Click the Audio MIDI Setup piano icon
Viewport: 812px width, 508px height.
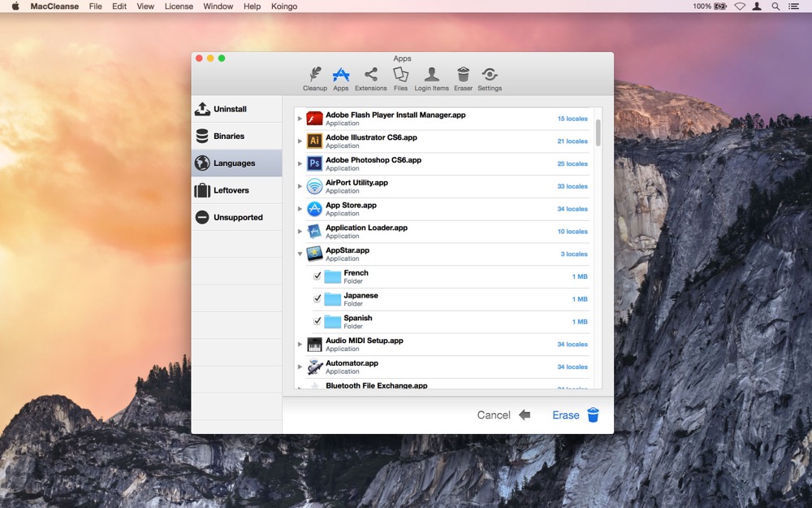pyautogui.click(x=314, y=344)
